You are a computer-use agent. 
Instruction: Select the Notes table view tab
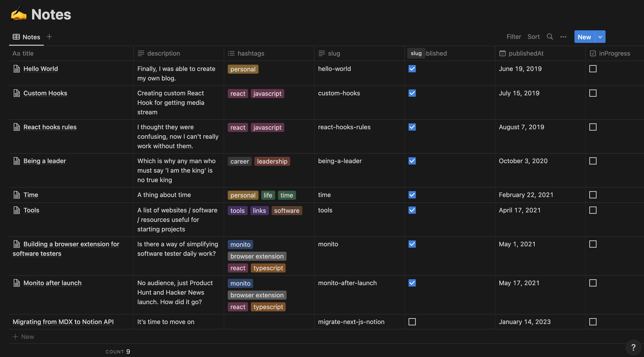26,37
